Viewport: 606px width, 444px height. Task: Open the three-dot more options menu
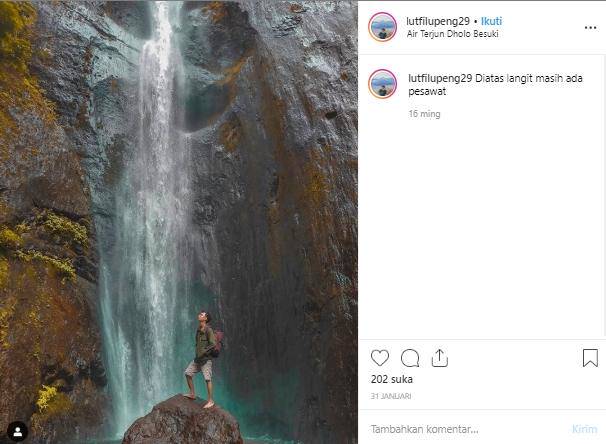590,27
